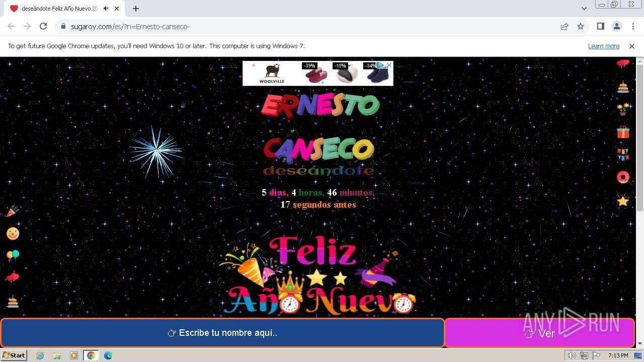Viewport: 644px width, 362px height.
Task: Reload the sugaroy.com page
Action: coord(43,26)
